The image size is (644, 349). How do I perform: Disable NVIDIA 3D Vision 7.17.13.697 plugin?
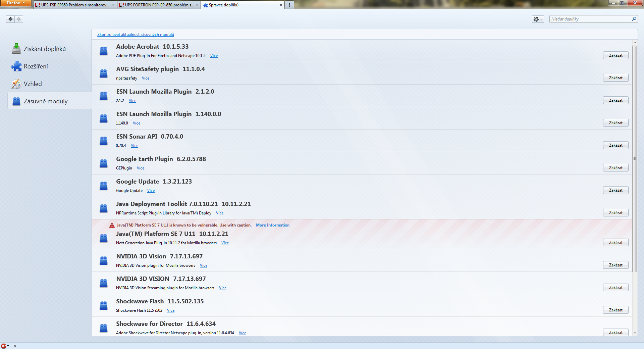coord(615,265)
